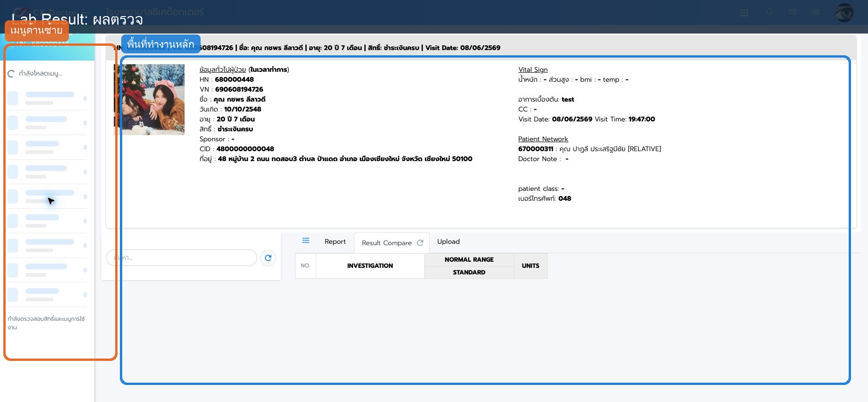Click the กำลังโหลดเมนู loading text in sidebar
The width and height of the screenshot is (868, 402).
pyautogui.click(x=40, y=73)
